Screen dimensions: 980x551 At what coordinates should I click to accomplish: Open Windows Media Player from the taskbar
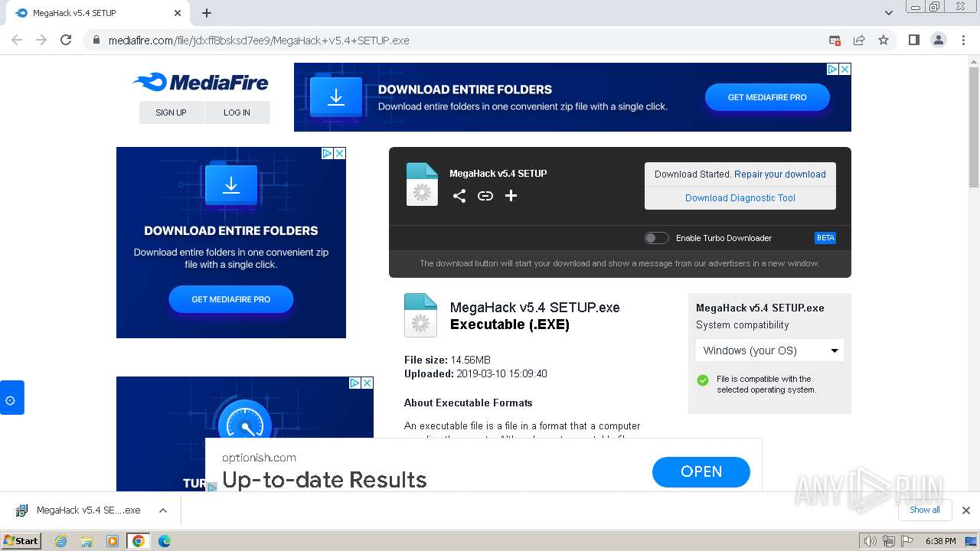coord(113,541)
